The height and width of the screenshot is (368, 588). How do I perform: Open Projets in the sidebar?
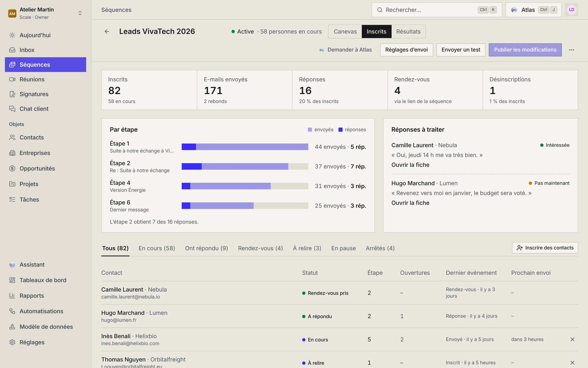pyautogui.click(x=46, y=184)
